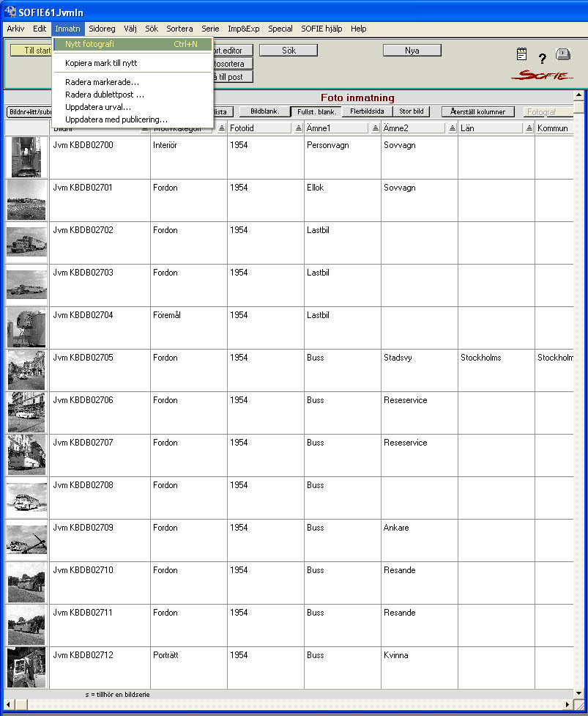Open the Välj menu
Viewport: 588px width, 716px height.
[x=130, y=29]
